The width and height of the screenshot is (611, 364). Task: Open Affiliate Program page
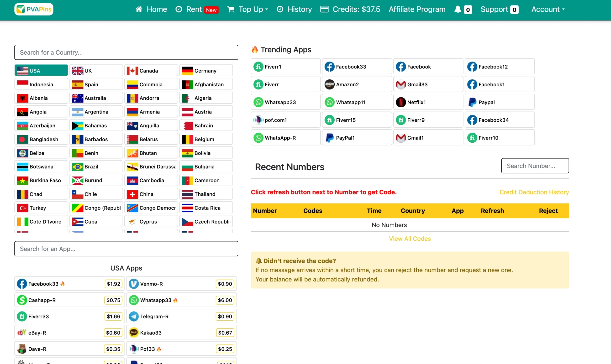417,9
